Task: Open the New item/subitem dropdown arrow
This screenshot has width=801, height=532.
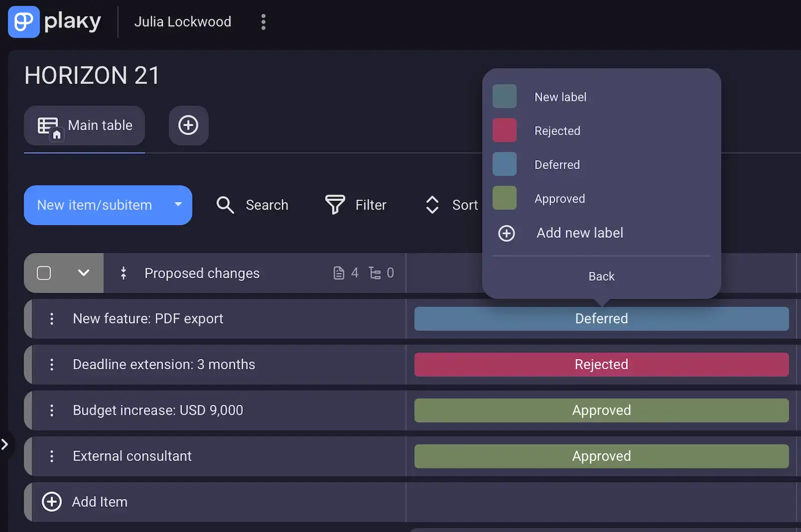Action: tap(178, 205)
